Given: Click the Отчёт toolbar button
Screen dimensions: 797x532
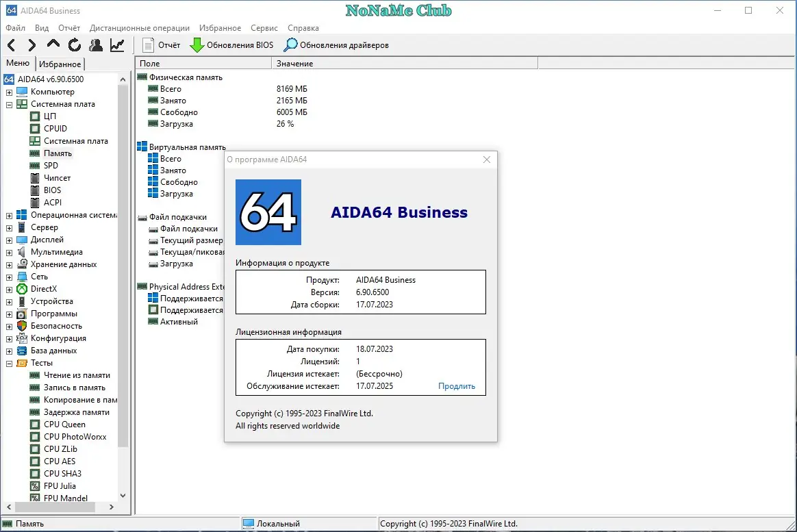Looking at the screenshot, I should click(x=161, y=45).
